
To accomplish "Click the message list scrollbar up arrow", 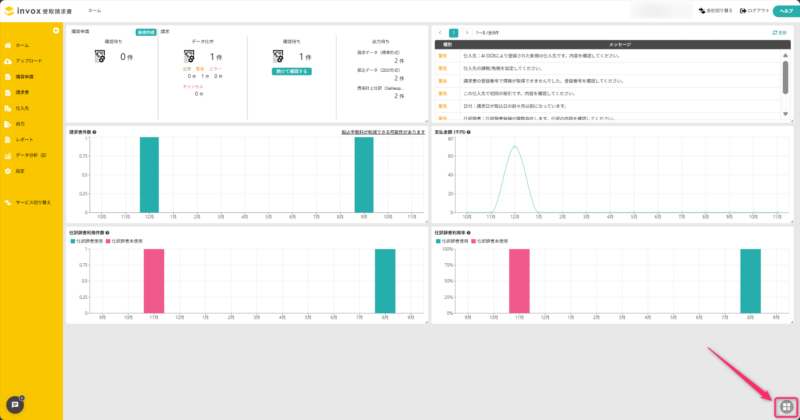I will [785, 55].
